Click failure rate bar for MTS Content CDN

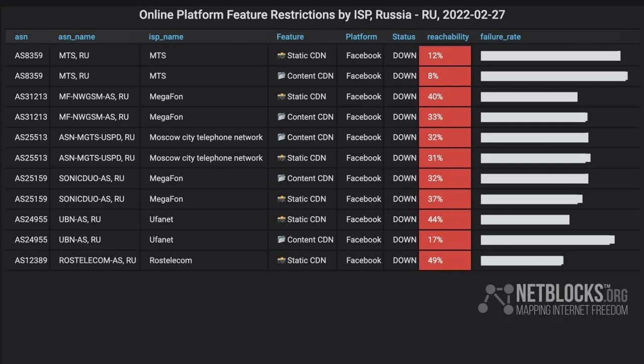(x=554, y=76)
